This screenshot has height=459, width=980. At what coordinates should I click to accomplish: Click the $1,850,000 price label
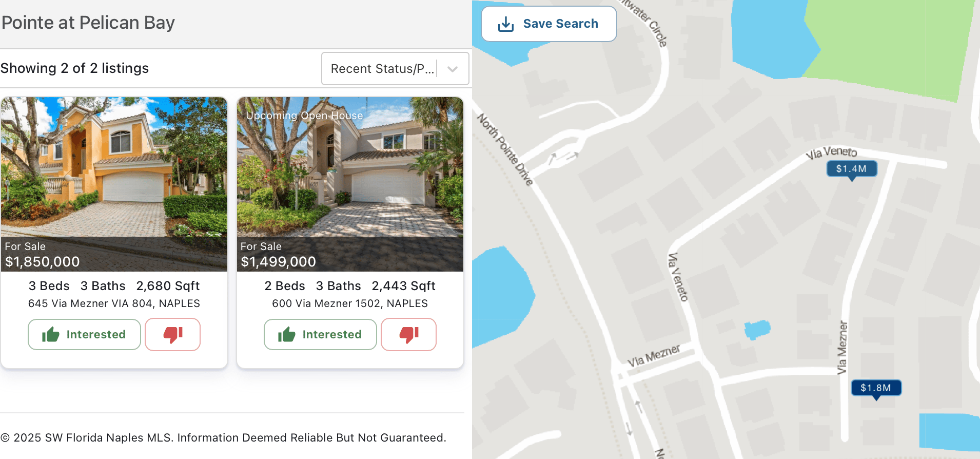pyautogui.click(x=43, y=262)
